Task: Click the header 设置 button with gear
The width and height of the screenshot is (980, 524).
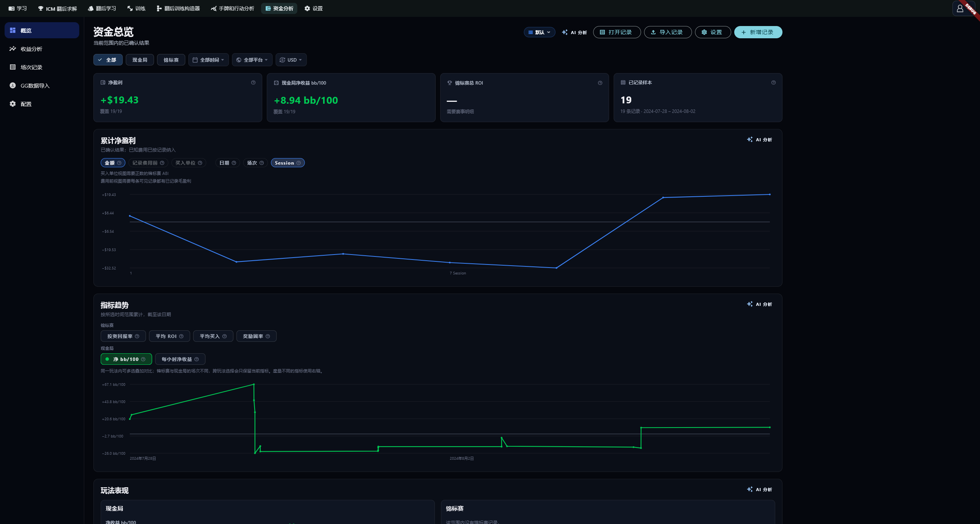Action: tap(713, 33)
